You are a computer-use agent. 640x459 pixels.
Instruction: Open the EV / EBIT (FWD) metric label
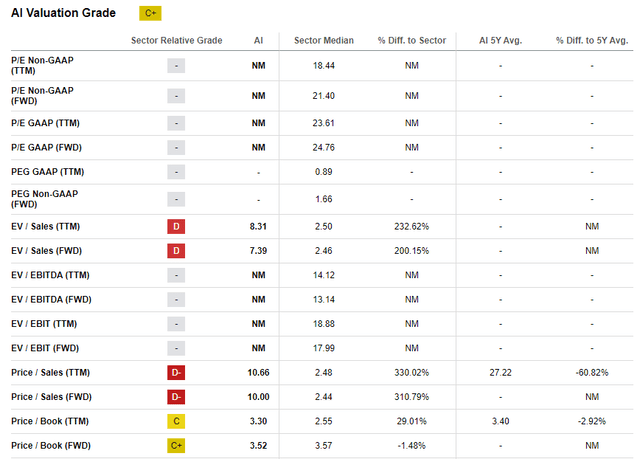pyautogui.click(x=46, y=347)
